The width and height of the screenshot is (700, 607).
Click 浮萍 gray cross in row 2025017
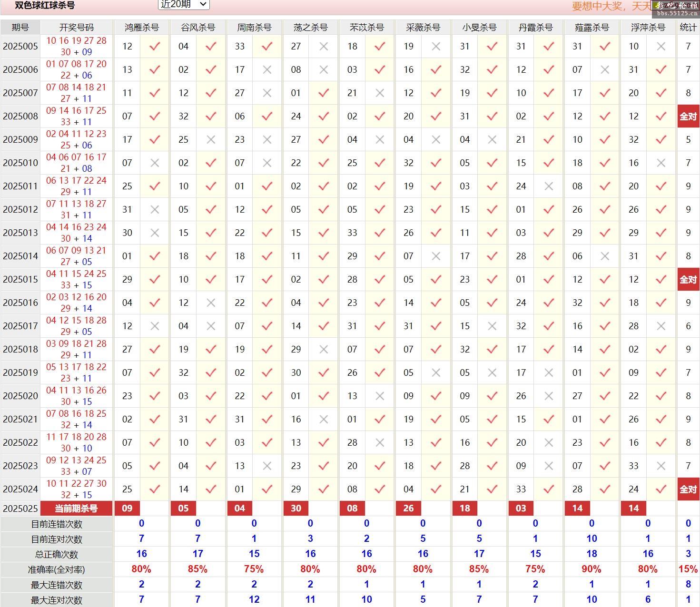point(661,326)
